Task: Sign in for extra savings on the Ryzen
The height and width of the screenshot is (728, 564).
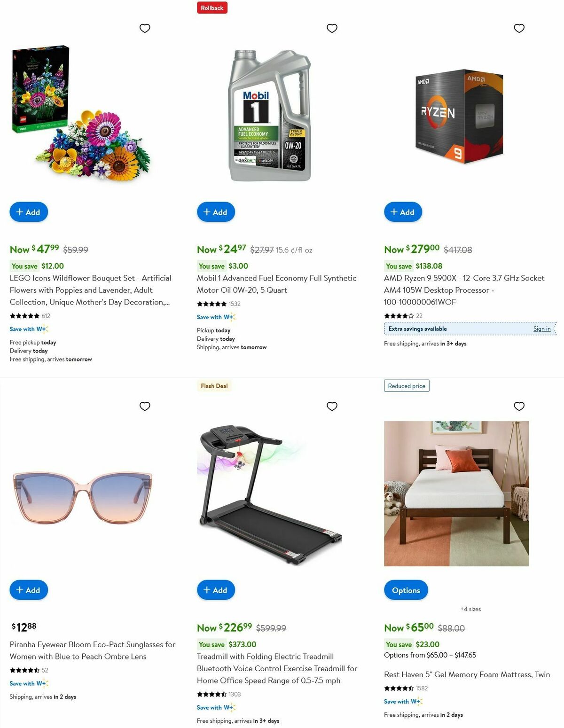Action: [x=541, y=329]
